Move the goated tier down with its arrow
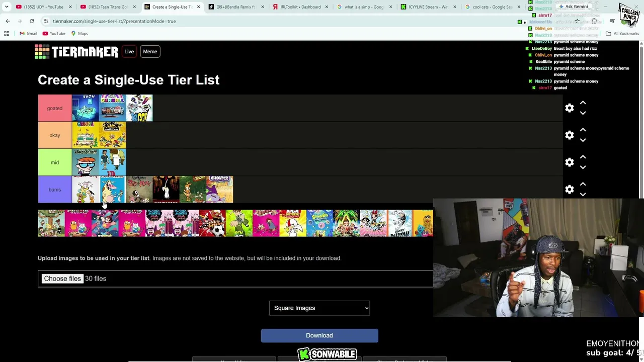The width and height of the screenshot is (644, 362). coord(583,113)
